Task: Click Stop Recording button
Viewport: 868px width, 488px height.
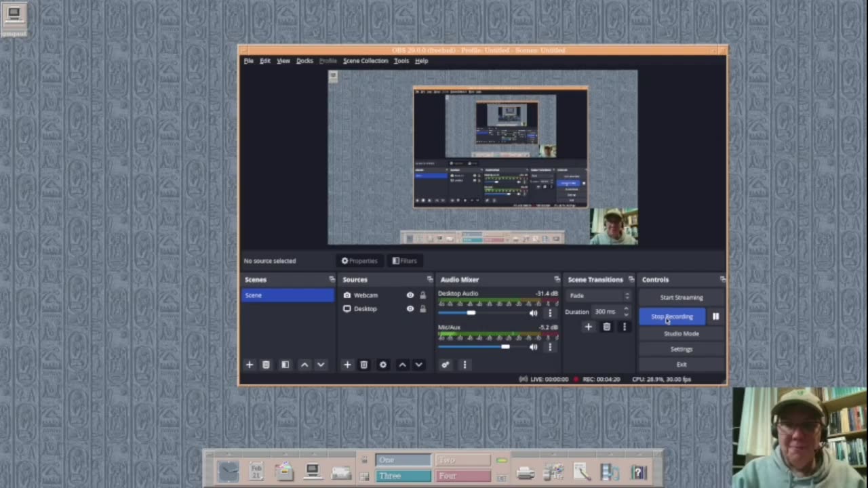Action: point(672,317)
